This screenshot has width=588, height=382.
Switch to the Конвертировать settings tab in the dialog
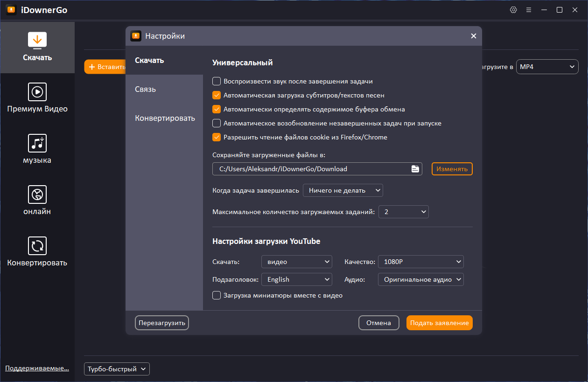[x=165, y=118]
